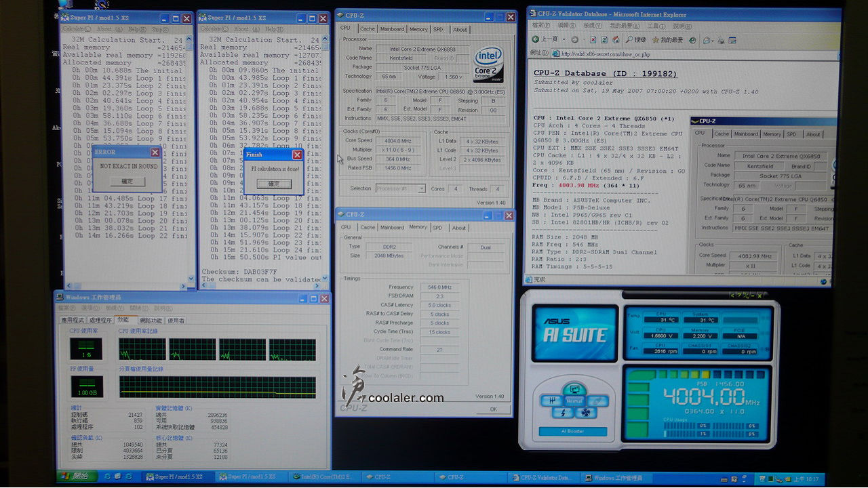Viewport: 868px width, 488px height.
Task: Click OK button in CPU-Z Timings window
Action: pyautogui.click(x=493, y=409)
